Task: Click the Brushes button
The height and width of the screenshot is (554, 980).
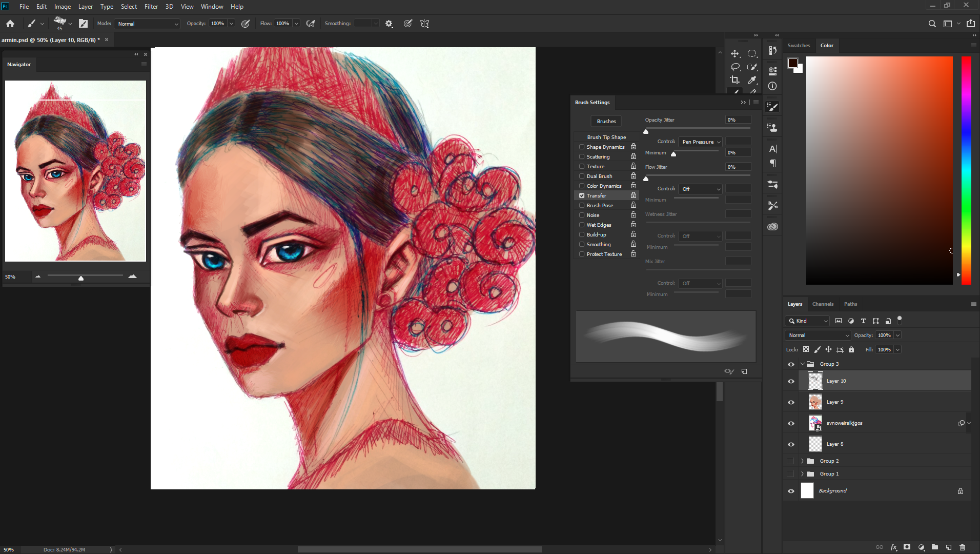Action: pos(606,121)
